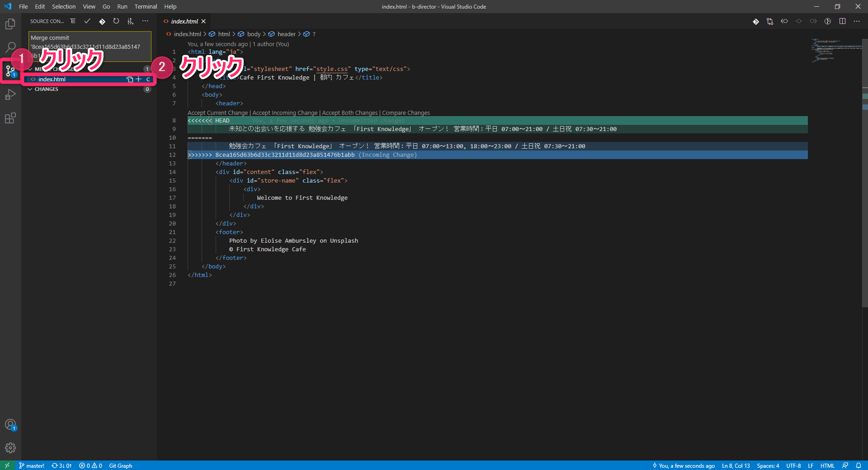Select the Source Control icon in activity bar
Screen dimensions: 868x470
click(10, 70)
